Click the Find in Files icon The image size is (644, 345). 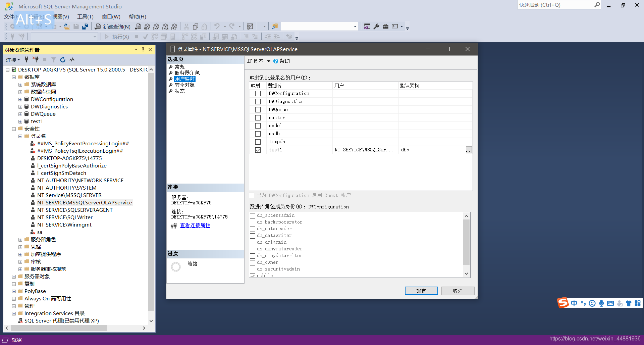[275, 27]
